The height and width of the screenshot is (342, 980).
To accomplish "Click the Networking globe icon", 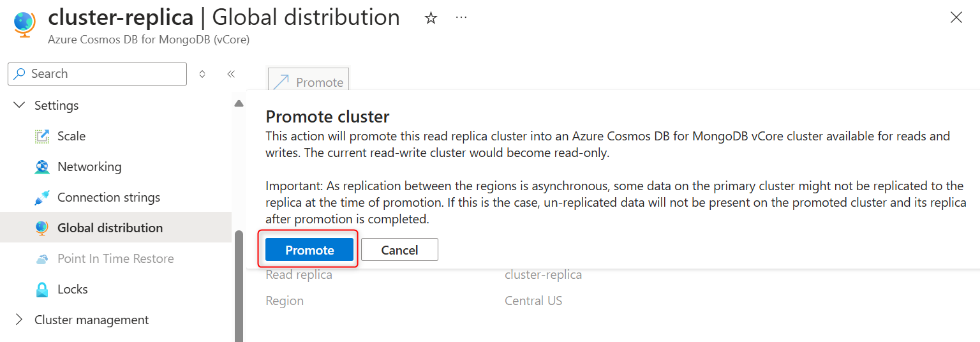I will click(42, 167).
